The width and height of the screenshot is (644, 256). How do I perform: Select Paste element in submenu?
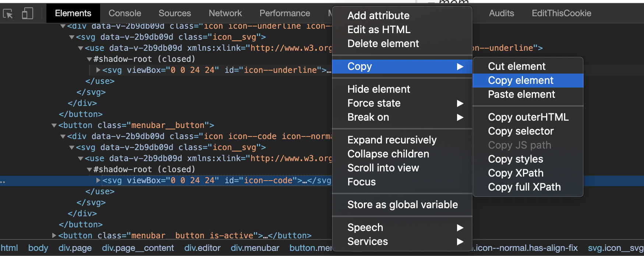528,94
